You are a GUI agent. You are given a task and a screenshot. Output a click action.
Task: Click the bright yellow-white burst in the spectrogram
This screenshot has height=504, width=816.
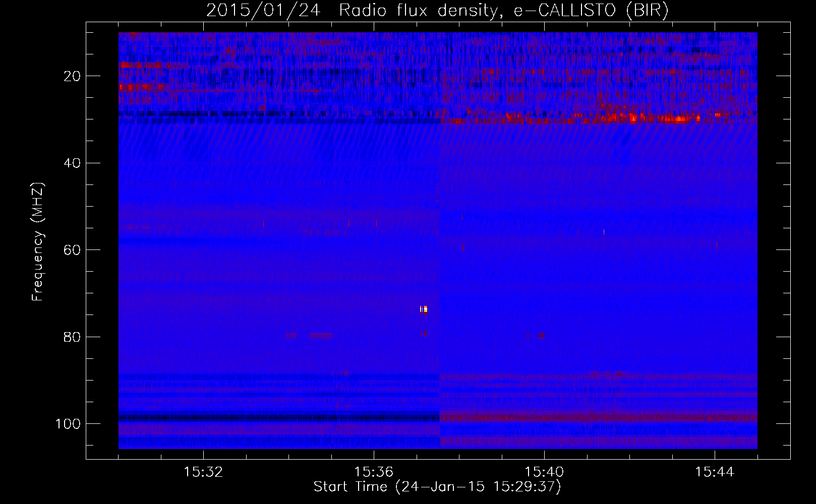click(424, 309)
